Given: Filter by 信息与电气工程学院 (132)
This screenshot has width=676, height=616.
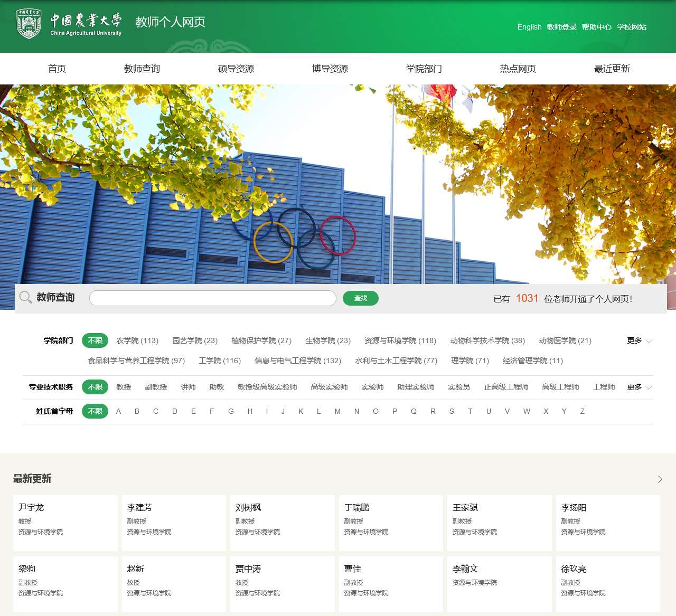Looking at the screenshot, I should pyautogui.click(x=298, y=361).
